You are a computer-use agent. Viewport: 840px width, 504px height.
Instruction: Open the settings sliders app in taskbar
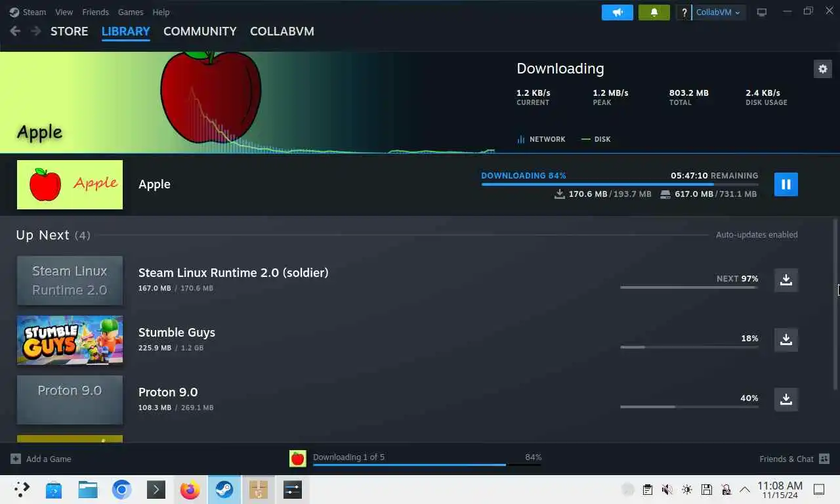[292, 490]
